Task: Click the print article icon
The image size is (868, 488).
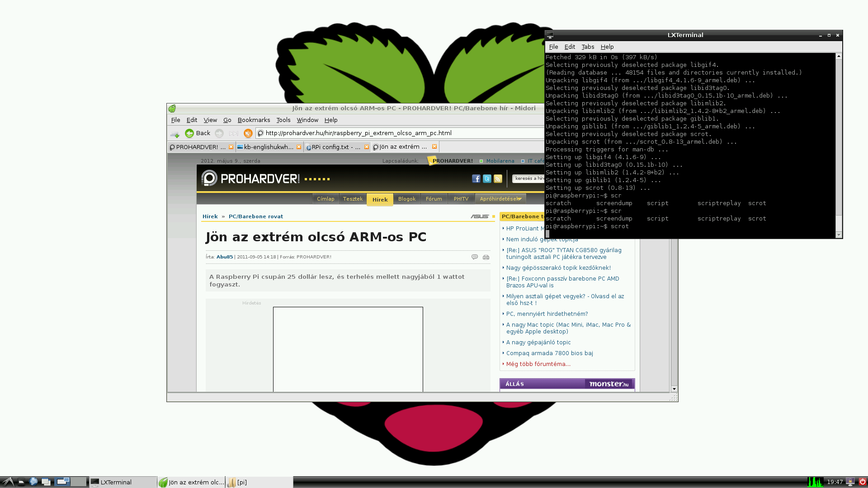Action: click(486, 257)
